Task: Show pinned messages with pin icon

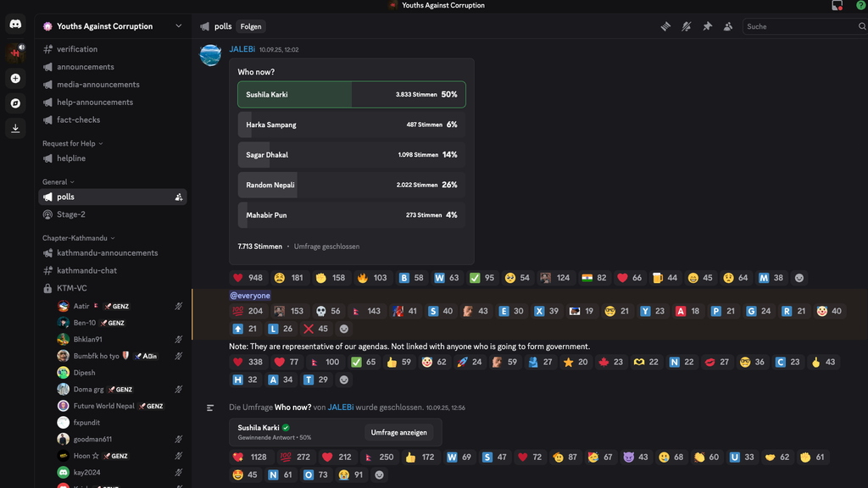Action: pos(707,26)
